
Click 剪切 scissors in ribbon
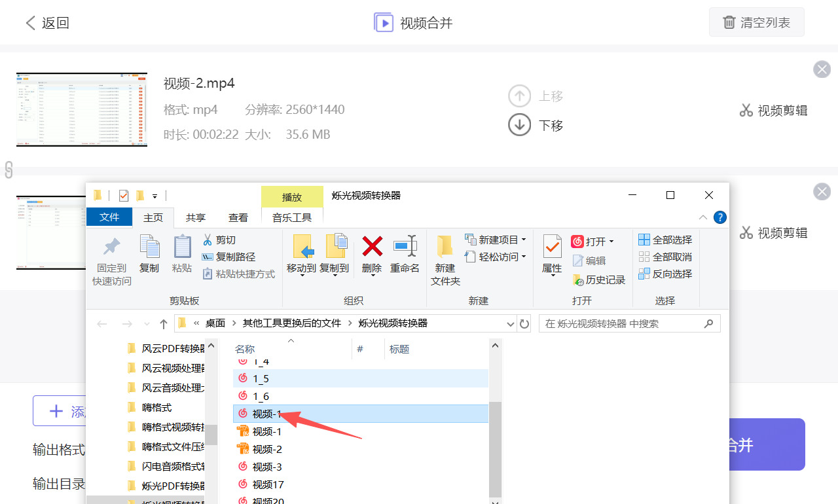point(219,240)
